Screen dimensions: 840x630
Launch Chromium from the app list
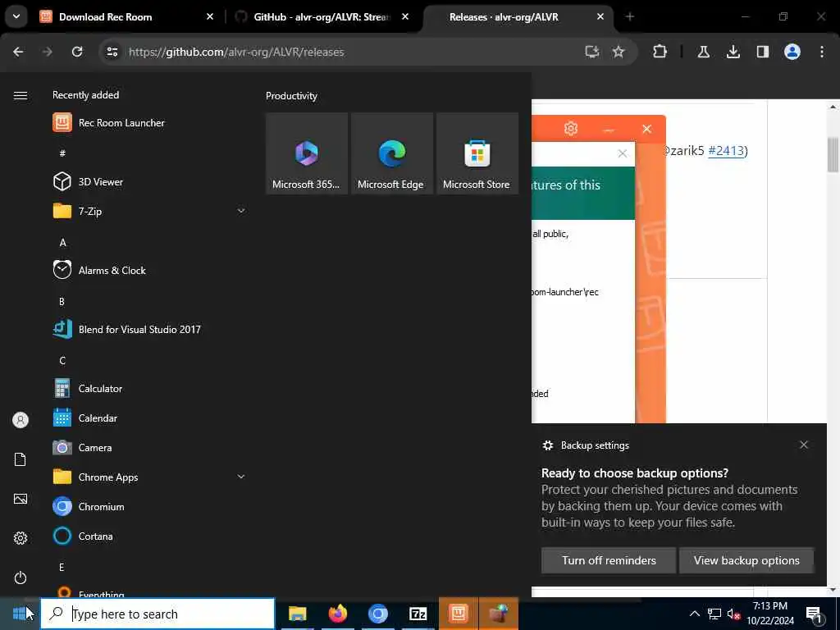click(x=149, y=506)
